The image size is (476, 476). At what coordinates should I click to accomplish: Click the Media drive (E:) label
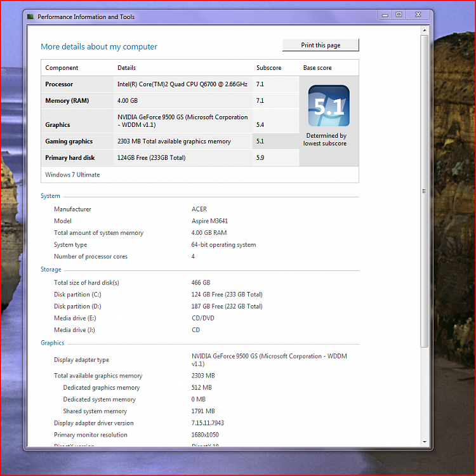point(75,318)
